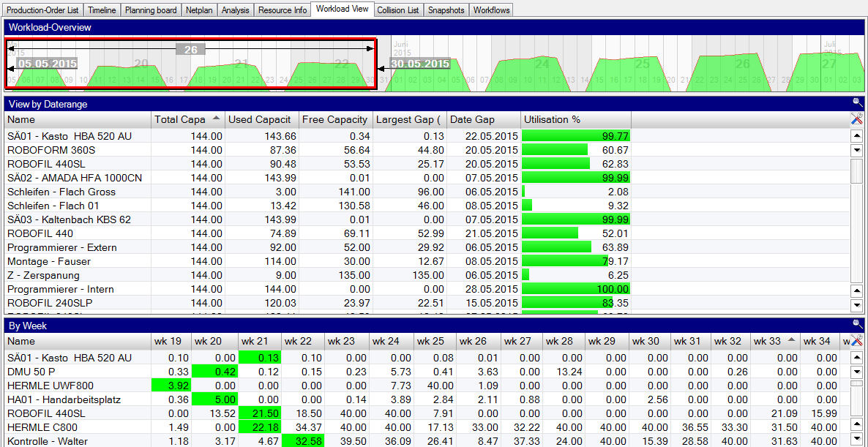Click the 13.24 cell in DMU 50 P row
The width and height of the screenshot is (868, 447).
click(564, 372)
